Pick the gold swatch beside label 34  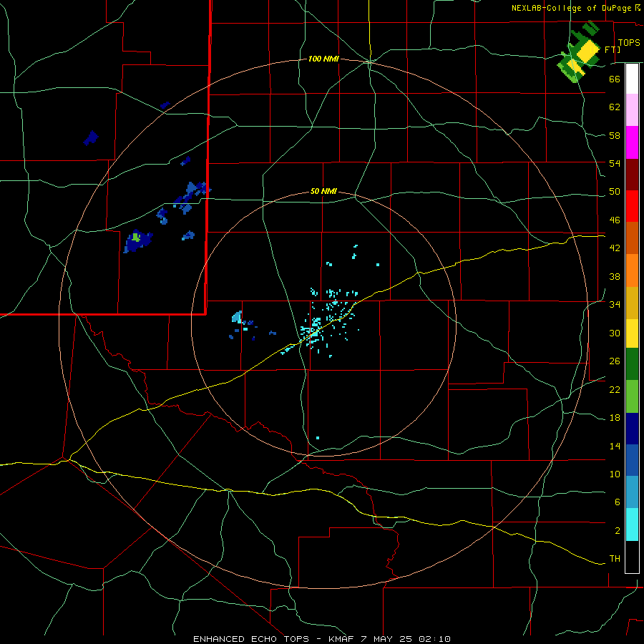632,303
